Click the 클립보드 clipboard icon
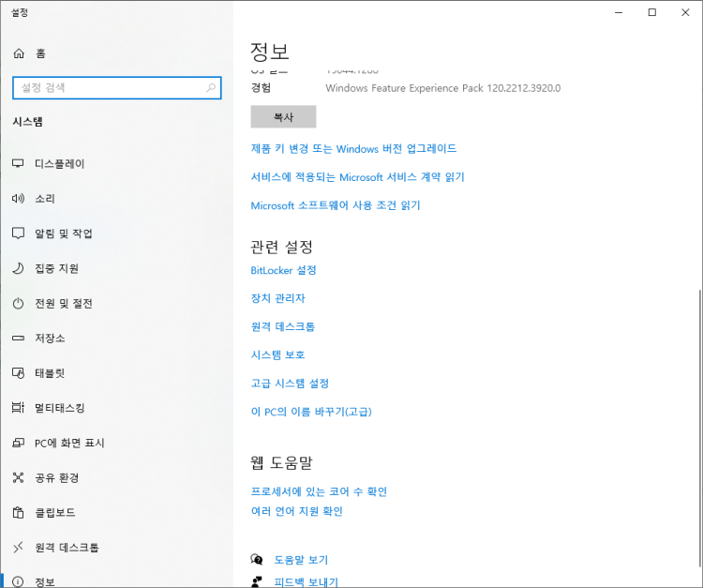This screenshot has width=703, height=588. pyautogui.click(x=18, y=512)
